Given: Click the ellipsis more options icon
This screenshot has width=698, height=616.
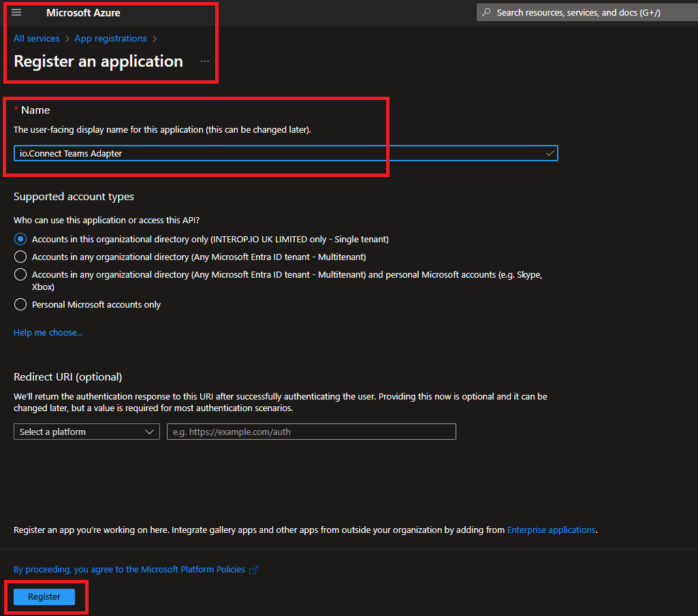Looking at the screenshot, I should (205, 62).
